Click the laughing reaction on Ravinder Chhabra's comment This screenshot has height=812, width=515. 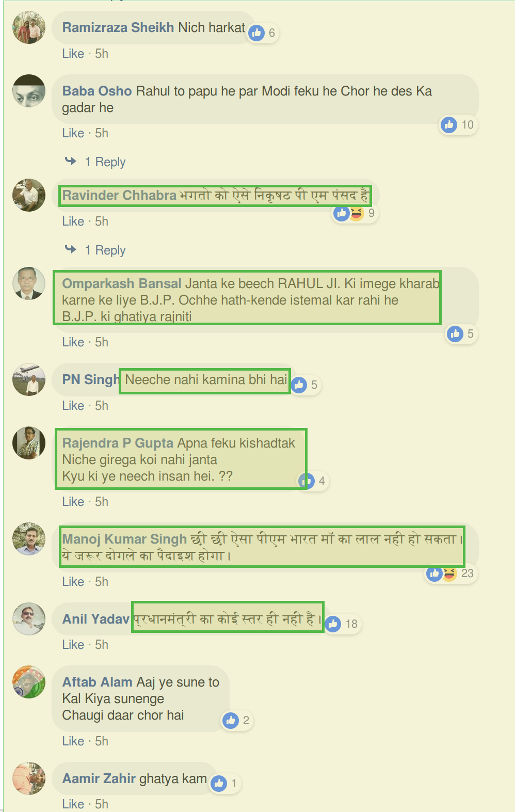(356, 213)
